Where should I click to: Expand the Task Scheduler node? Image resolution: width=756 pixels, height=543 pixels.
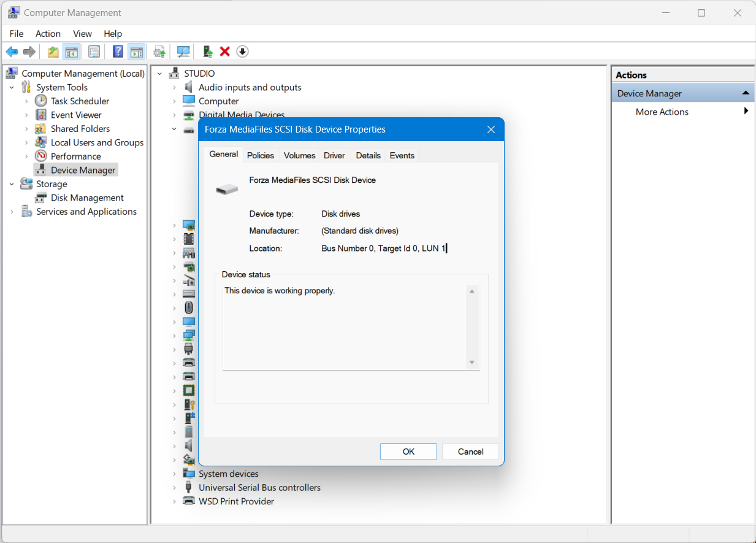pyautogui.click(x=26, y=101)
